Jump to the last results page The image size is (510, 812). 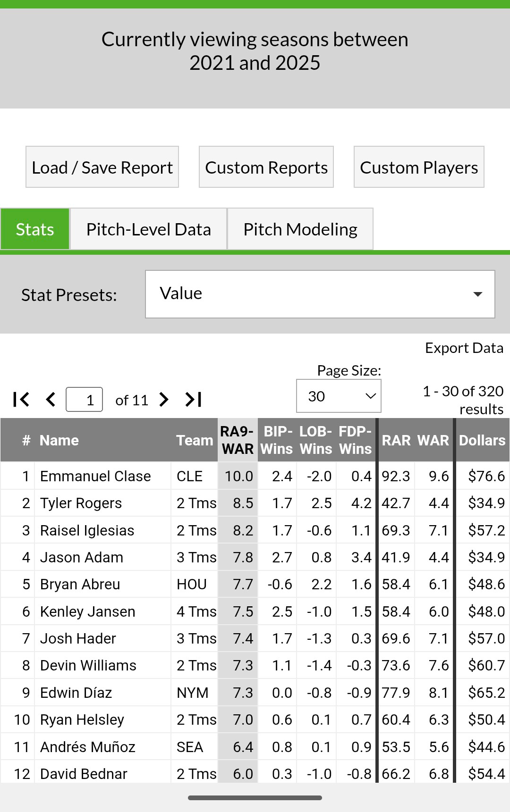pos(193,400)
